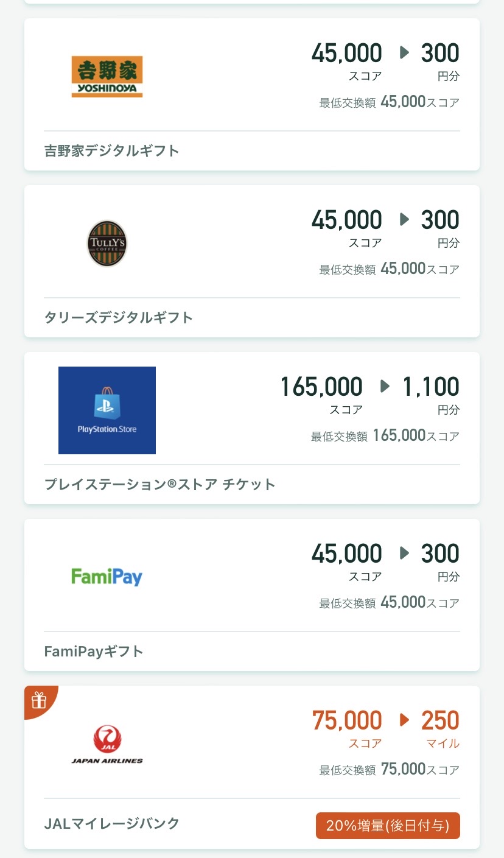
Task: Click the 20%増量(後日付与) badge
Action: point(388,826)
